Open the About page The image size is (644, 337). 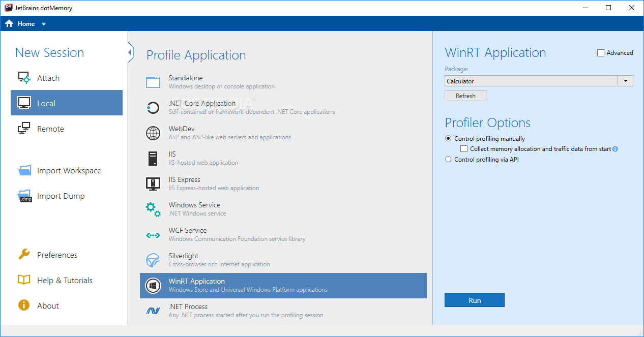[67, 305]
